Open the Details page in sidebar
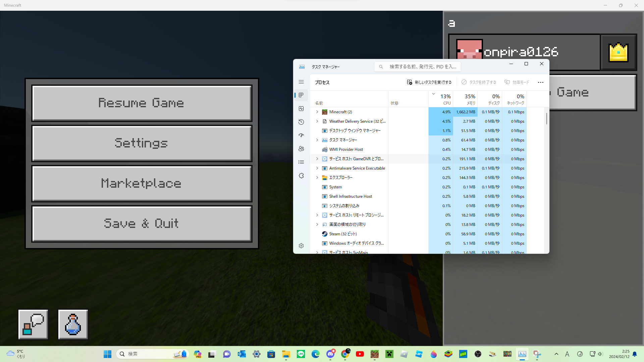Image resolution: width=644 pixels, height=362 pixels. tap(301, 162)
